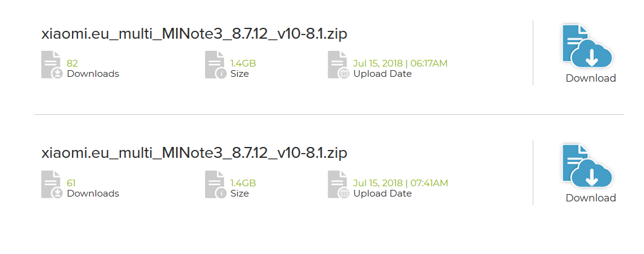This screenshot has height=254, width=644.
Task: Click the 1.4GB size value of the 61-download file
Action: 243,183
